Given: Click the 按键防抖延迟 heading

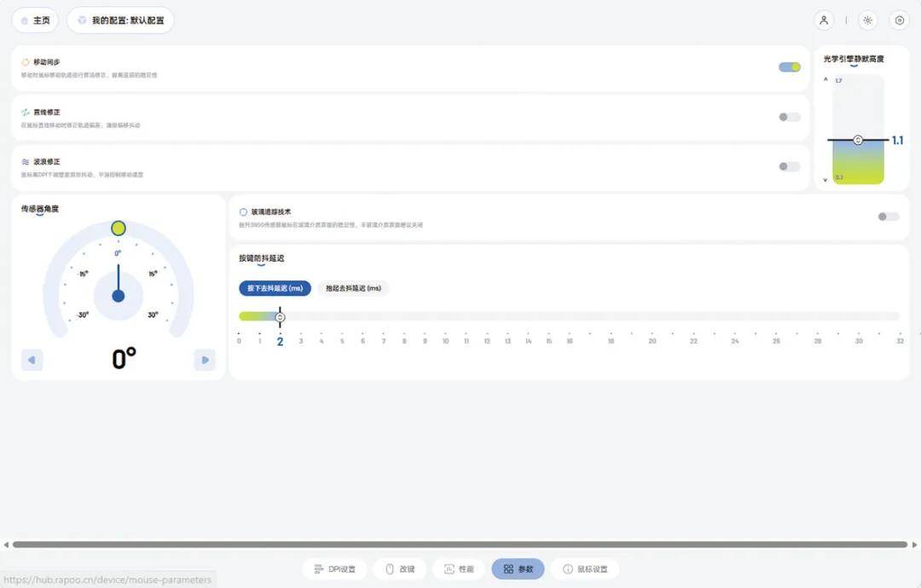Looking at the screenshot, I should coord(262,258).
